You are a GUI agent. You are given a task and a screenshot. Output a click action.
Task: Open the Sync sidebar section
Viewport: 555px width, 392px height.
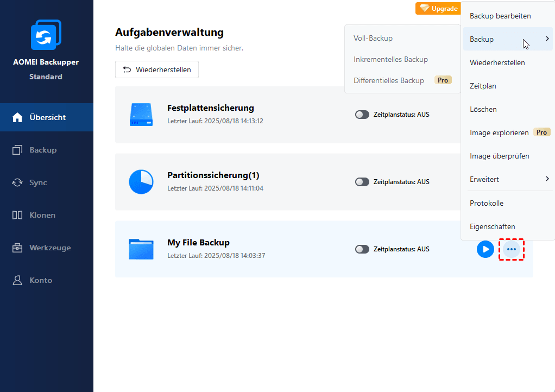coord(47,182)
